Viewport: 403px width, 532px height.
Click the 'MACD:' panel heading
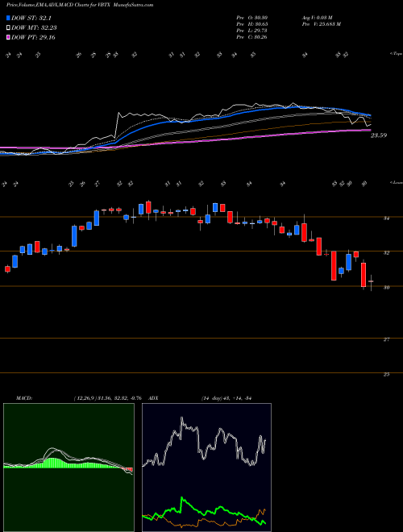(x=23, y=398)
